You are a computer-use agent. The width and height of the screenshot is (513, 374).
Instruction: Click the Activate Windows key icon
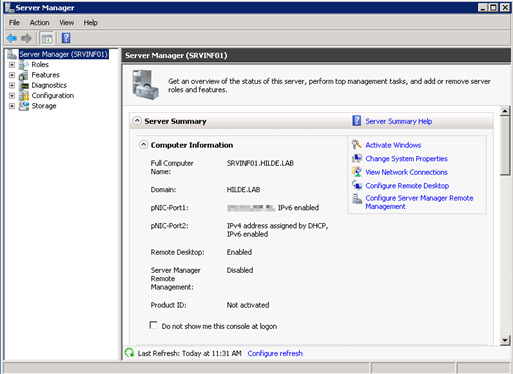point(357,144)
